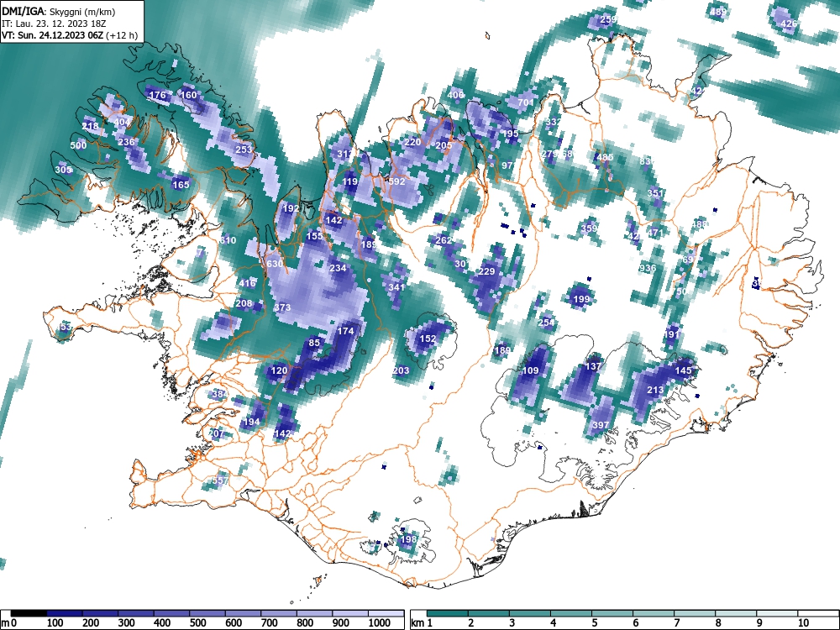Click the map value '254'
Screen dimensions: 840x630
click(x=546, y=323)
